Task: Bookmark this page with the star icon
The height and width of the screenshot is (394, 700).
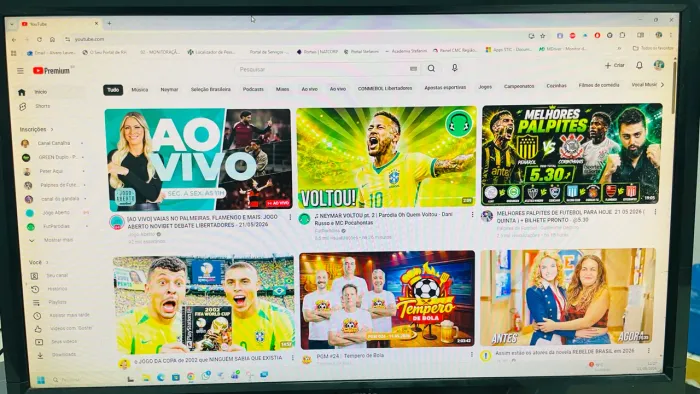Action: click(x=542, y=36)
